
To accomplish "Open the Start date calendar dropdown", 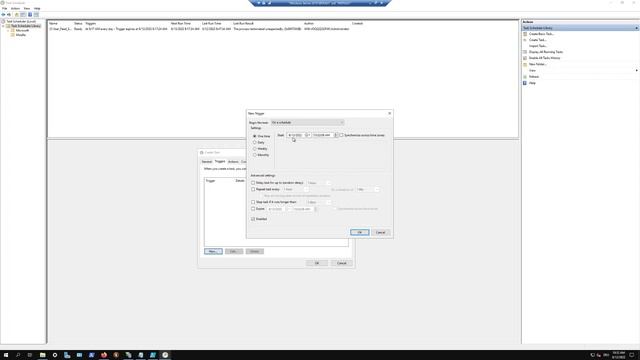I will pos(308,135).
